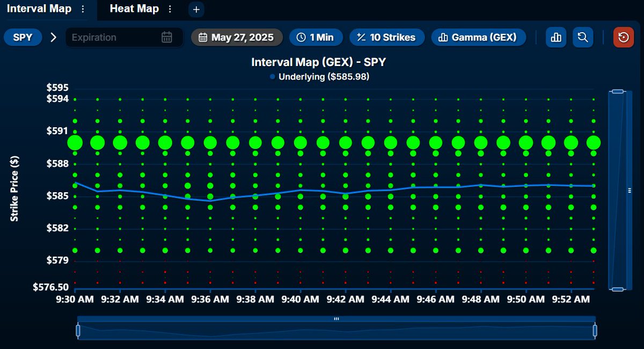The image size is (644, 349).
Task: Click the vertical slider middle grip
Action: [x=630, y=190]
